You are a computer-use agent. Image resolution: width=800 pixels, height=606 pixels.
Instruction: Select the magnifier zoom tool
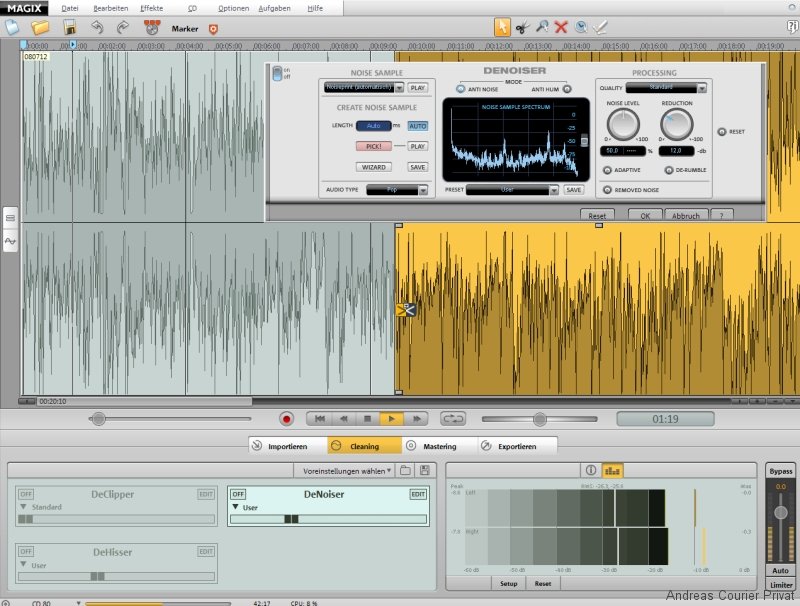(542, 27)
